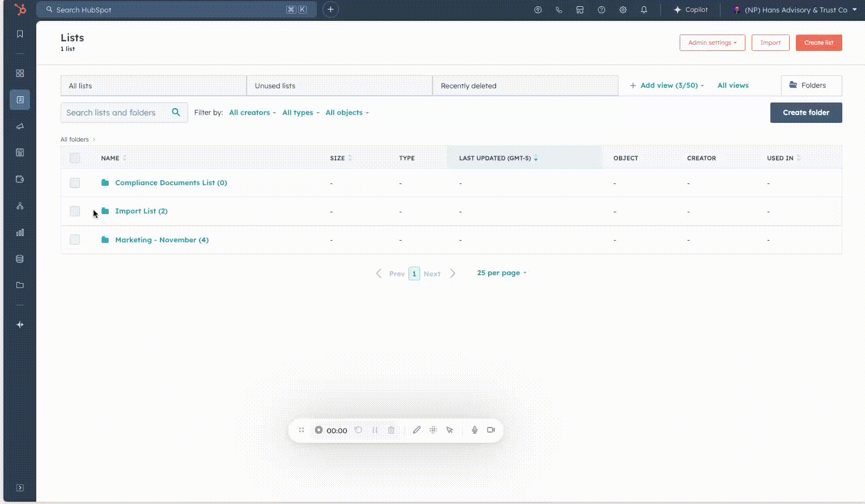Screen dimensions: 865x504
Task: Expand the All types filter
Action: tap(300, 113)
